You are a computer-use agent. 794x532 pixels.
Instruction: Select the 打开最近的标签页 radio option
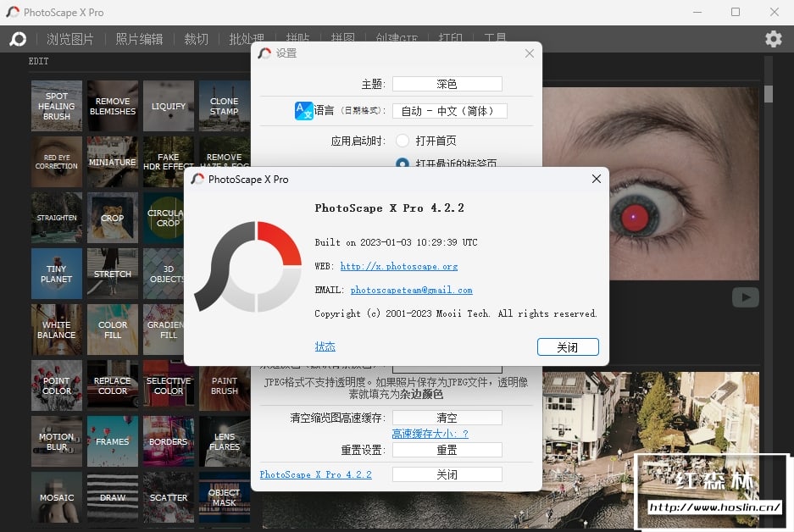click(403, 163)
